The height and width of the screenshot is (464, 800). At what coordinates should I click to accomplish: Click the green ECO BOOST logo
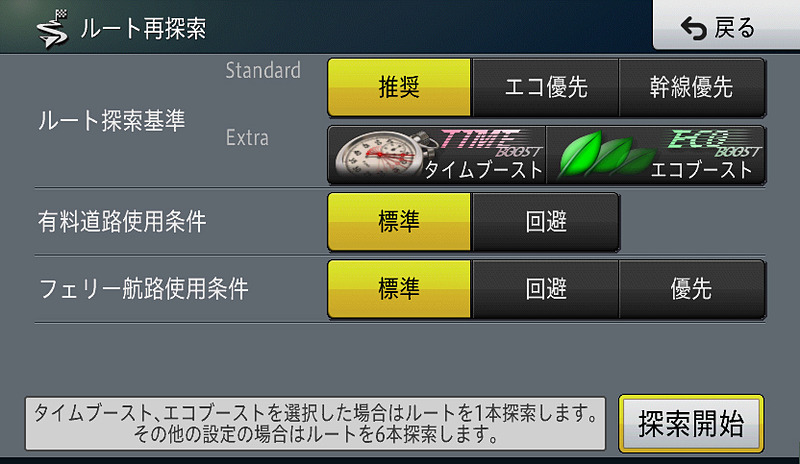click(715, 143)
